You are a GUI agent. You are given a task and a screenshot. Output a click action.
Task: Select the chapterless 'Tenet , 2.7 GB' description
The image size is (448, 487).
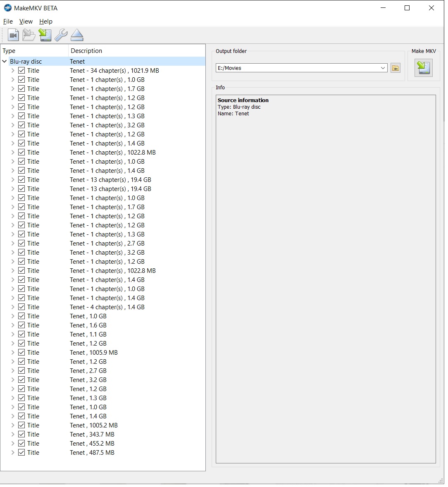pyautogui.click(x=88, y=371)
